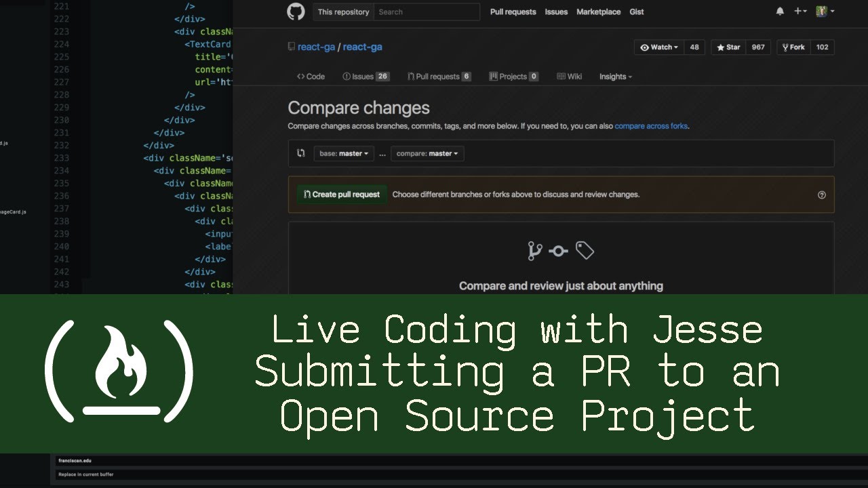This screenshot has height=488, width=868.
Task: Open the react-ga owner link
Action: tap(316, 47)
